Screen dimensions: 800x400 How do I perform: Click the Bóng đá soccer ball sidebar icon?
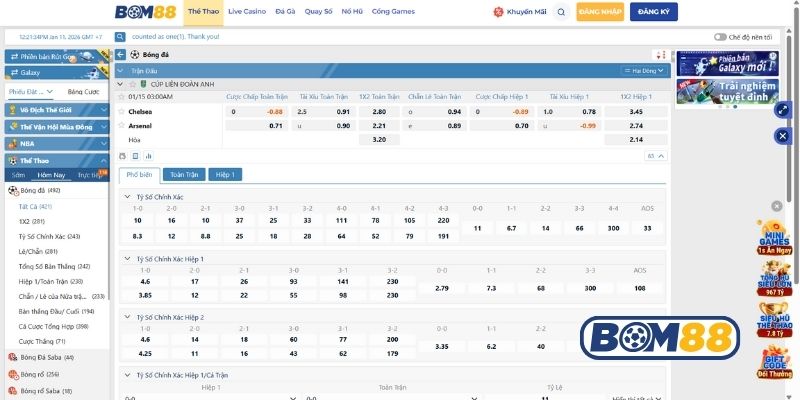(x=13, y=190)
